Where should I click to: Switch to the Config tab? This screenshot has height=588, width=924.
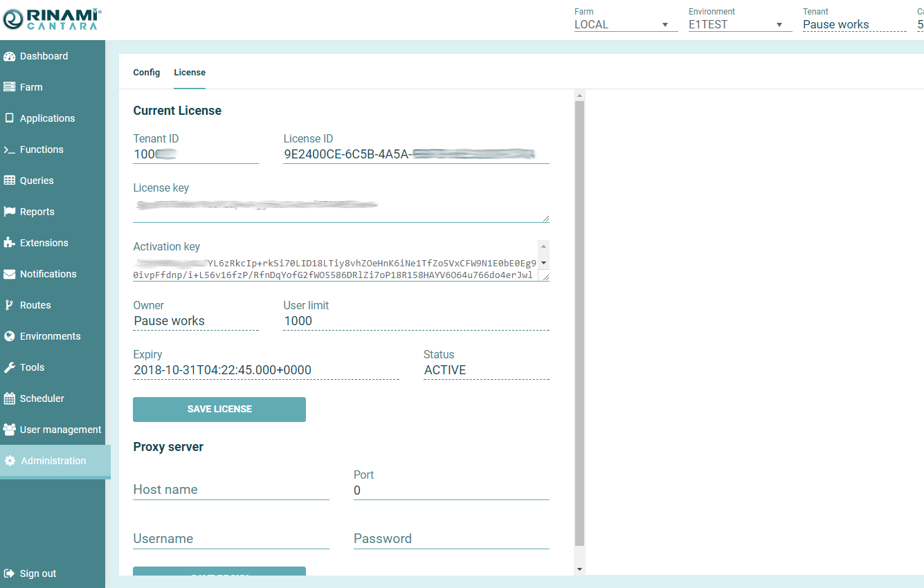pyautogui.click(x=147, y=73)
